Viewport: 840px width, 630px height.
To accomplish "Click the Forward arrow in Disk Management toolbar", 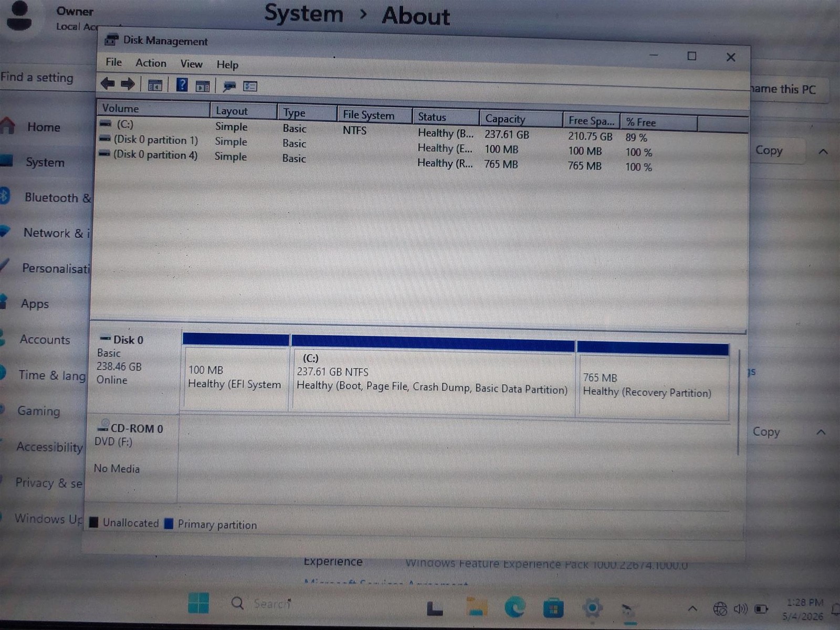I will (128, 83).
